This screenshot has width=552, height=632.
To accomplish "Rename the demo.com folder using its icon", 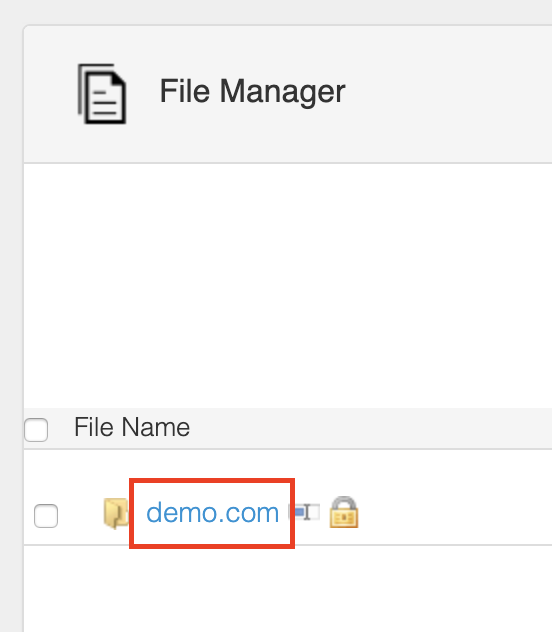I will pyautogui.click(x=304, y=512).
